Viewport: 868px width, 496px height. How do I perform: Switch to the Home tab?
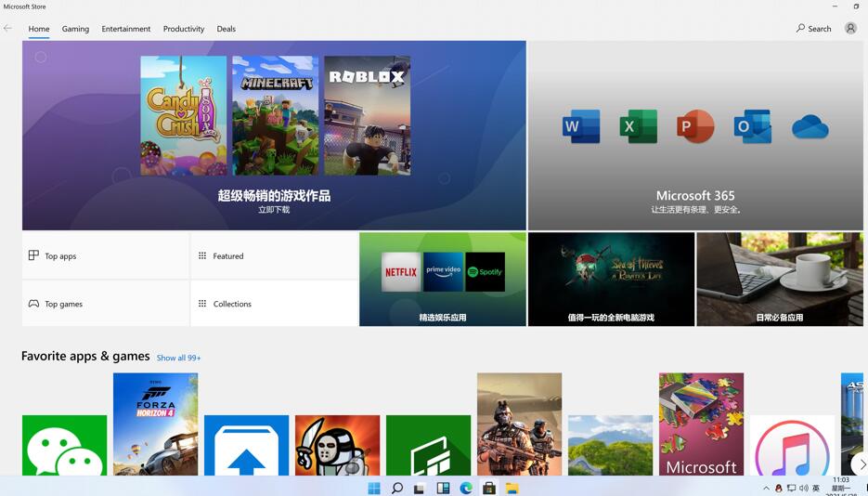click(39, 29)
